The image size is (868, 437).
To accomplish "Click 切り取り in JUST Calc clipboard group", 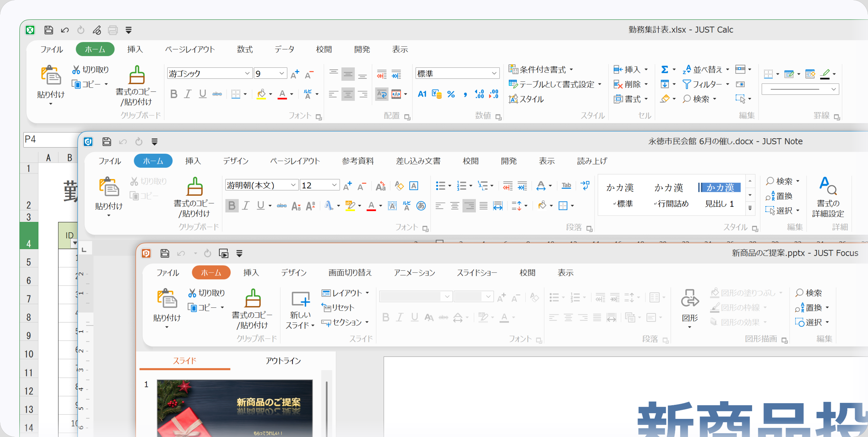I will click(90, 70).
